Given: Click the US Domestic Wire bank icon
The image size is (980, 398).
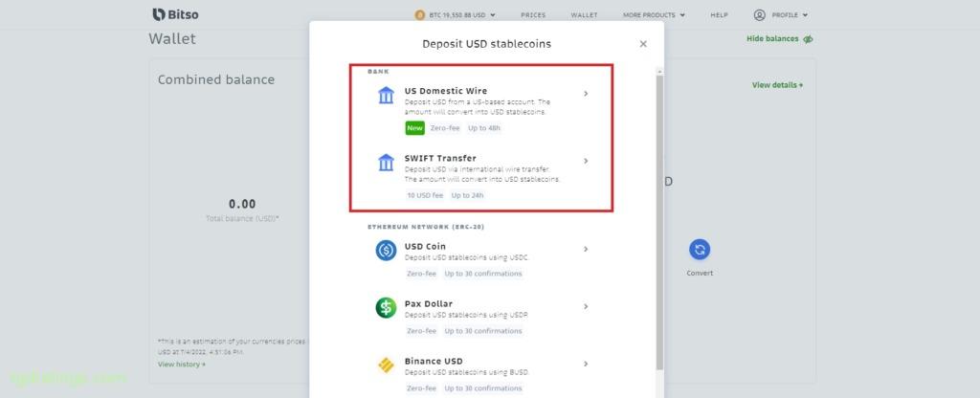Looking at the screenshot, I should coord(387,95).
